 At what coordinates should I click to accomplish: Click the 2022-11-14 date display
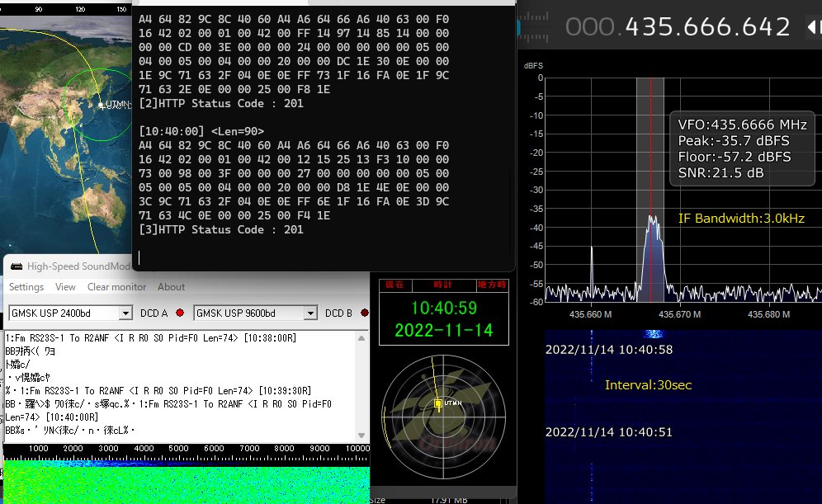click(x=444, y=330)
